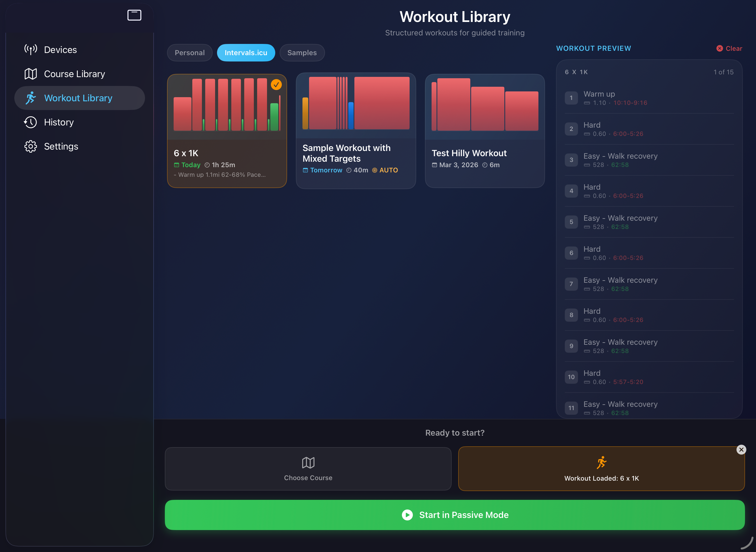Viewport: 756px width, 552px height.
Task: Select the Intervals.icu source tab
Action: [x=246, y=52]
